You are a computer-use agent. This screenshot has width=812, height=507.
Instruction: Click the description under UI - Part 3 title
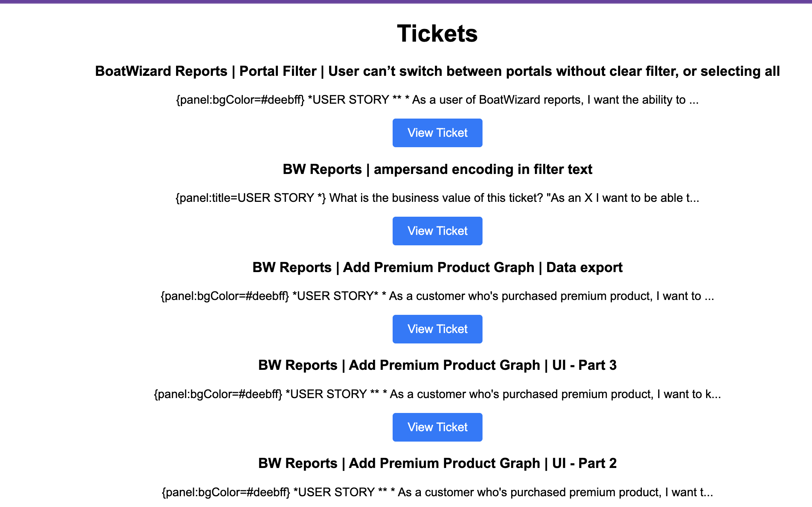437,394
